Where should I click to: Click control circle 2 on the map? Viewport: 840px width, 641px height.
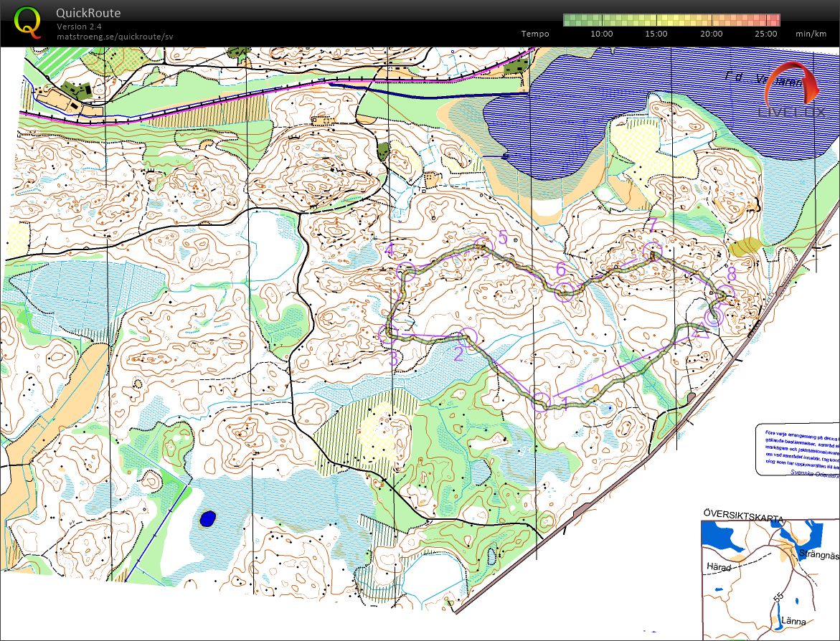pyautogui.click(x=468, y=338)
